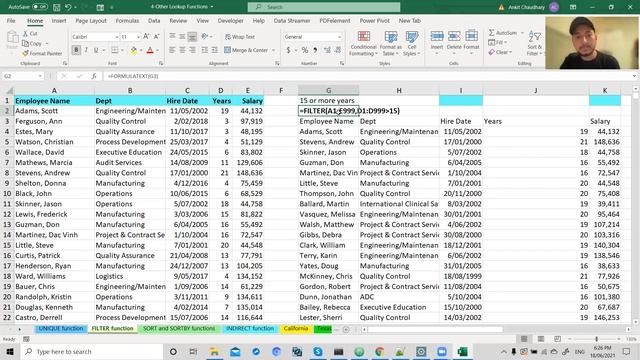This screenshot has width=640, height=360.
Task: Click the Fill Color paint bucket
Action: click(x=133, y=50)
